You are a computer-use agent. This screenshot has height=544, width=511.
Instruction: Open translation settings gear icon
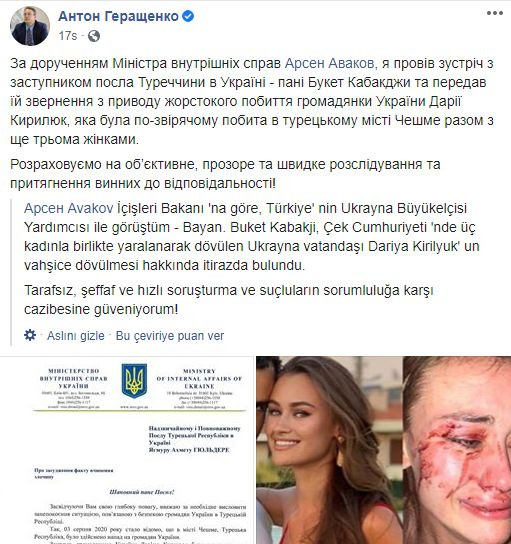click(30, 335)
